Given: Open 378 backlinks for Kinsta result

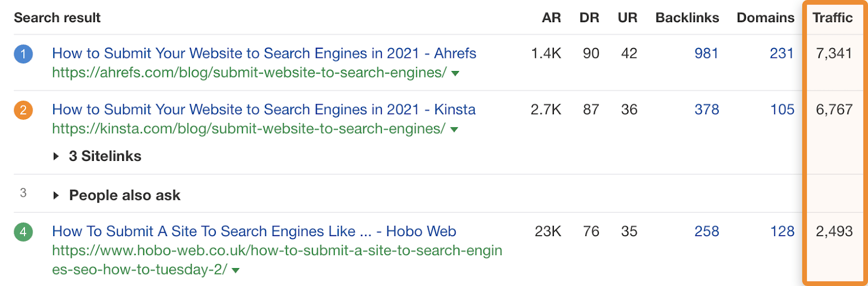Looking at the screenshot, I should [706, 110].
